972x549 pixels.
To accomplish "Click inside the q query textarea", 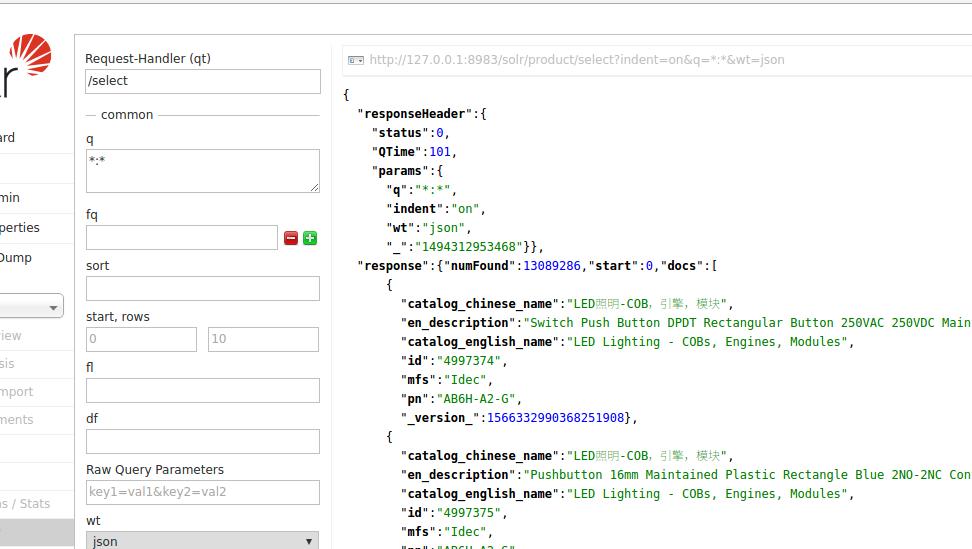I will coord(202,171).
